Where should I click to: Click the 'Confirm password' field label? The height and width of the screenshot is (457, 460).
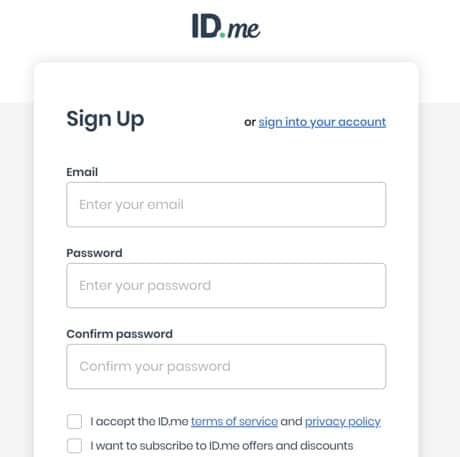pos(119,334)
